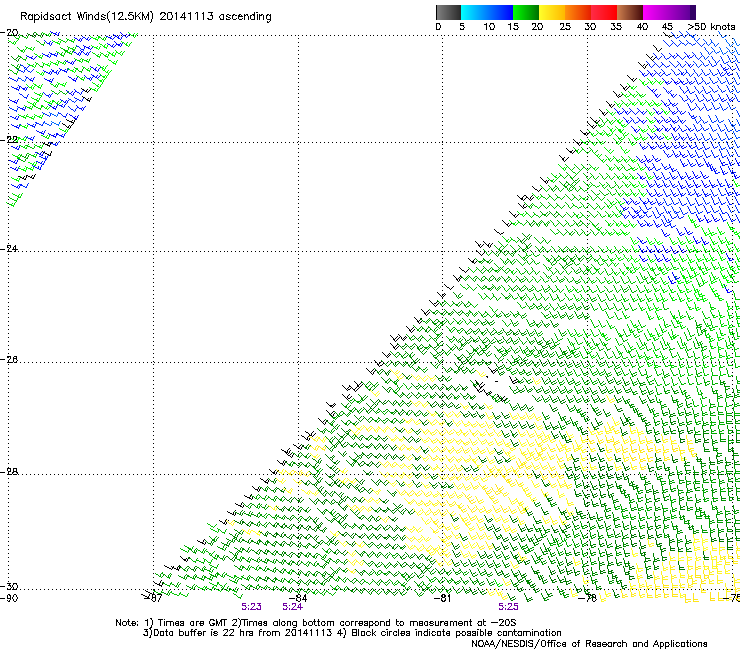Select the orange 25-30 knots legend segment

click(578, 12)
